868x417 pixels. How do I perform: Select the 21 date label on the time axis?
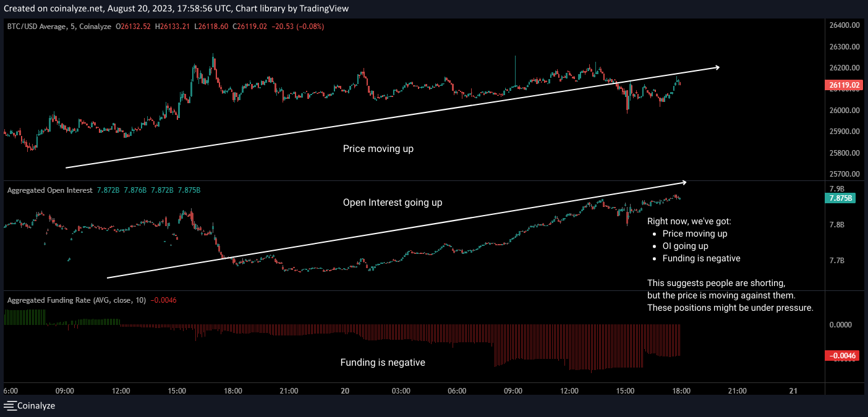tap(792, 390)
